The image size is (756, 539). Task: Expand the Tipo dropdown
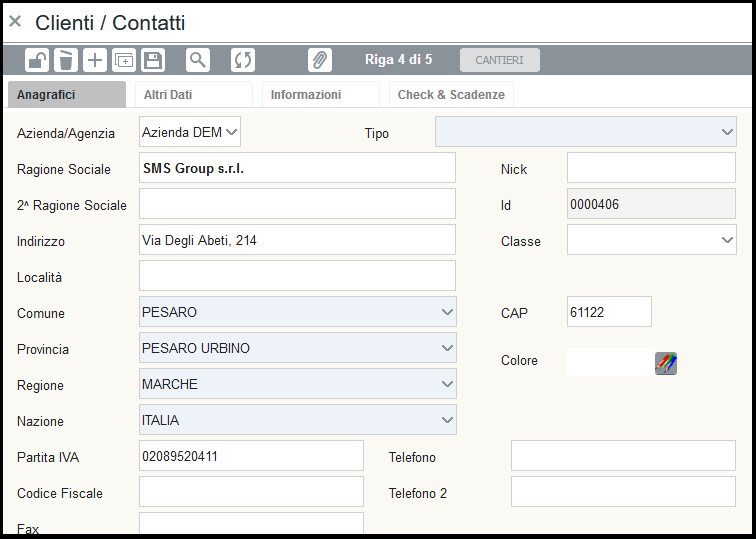coord(726,132)
